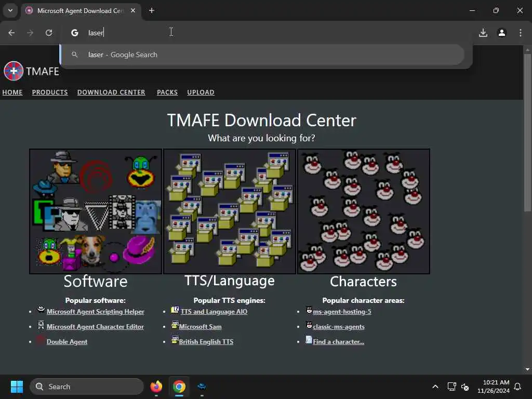Click the TTS/Language boxes image

pos(230,211)
